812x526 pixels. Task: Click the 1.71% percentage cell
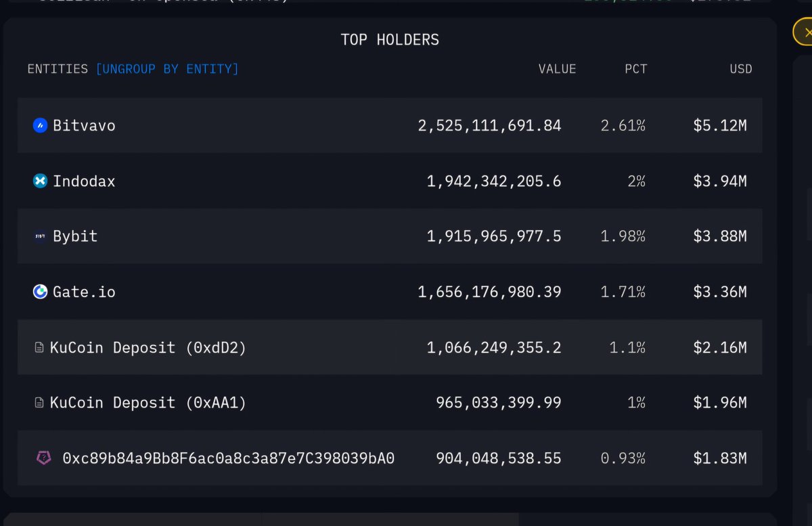point(623,292)
